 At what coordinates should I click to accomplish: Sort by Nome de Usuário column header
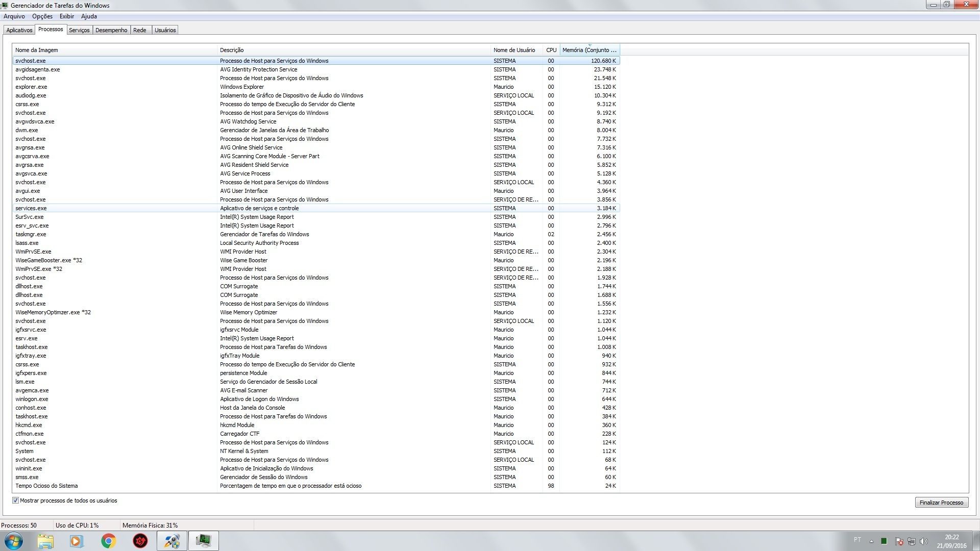pos(517,50)
